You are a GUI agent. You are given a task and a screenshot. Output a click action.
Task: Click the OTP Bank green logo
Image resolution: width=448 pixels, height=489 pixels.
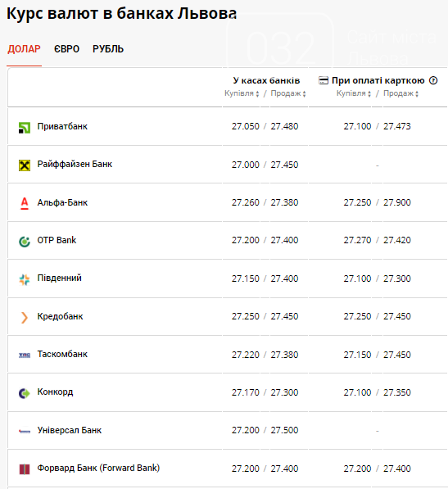(x=25, y=242)
